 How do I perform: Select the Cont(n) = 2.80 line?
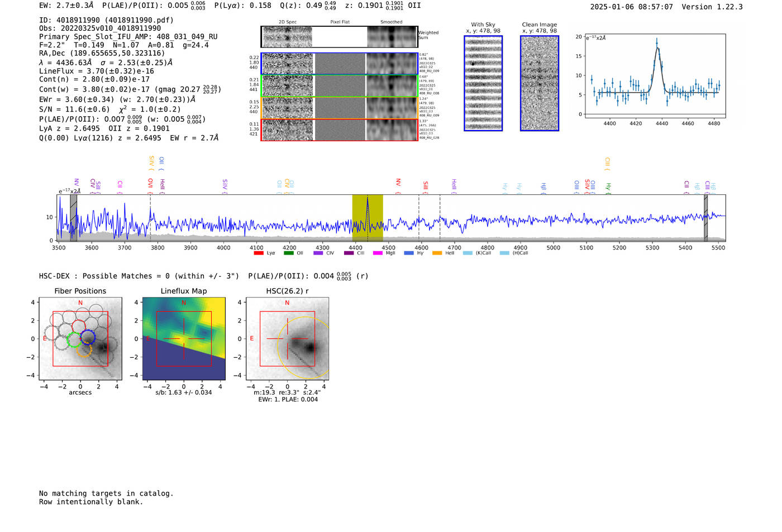94,79
